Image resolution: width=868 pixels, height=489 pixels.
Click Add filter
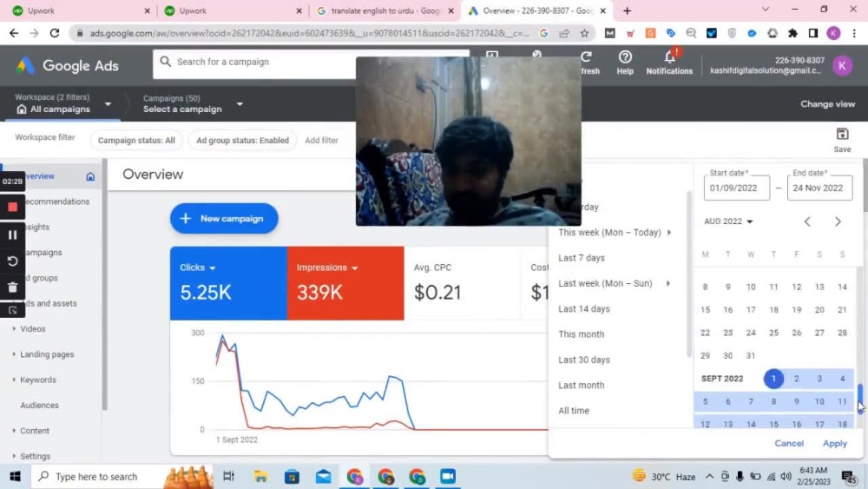(x=321, y=141)
